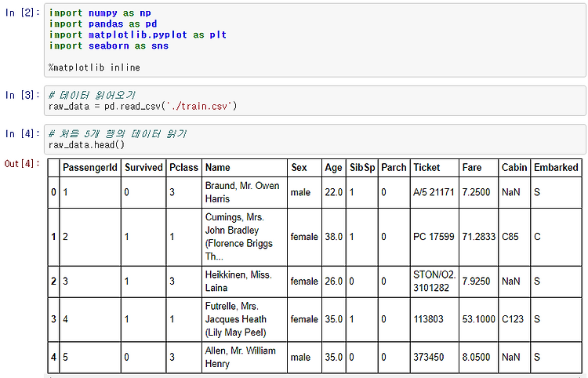Click cabin value 'C123'

[x=512, y=319]
